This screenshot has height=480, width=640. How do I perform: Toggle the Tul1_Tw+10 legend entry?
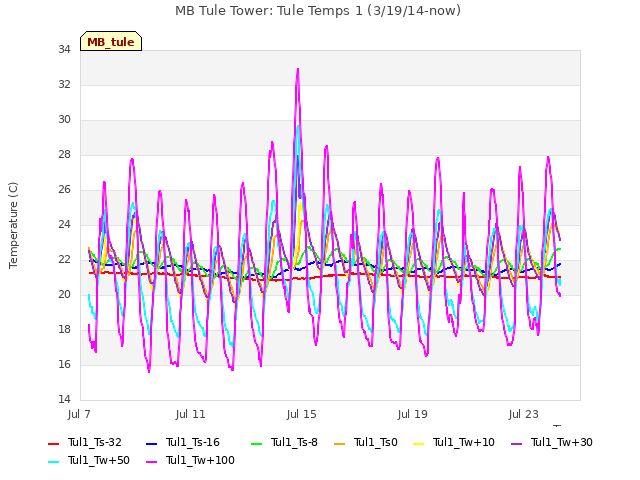pyautogui.click(x=454, y=442)
